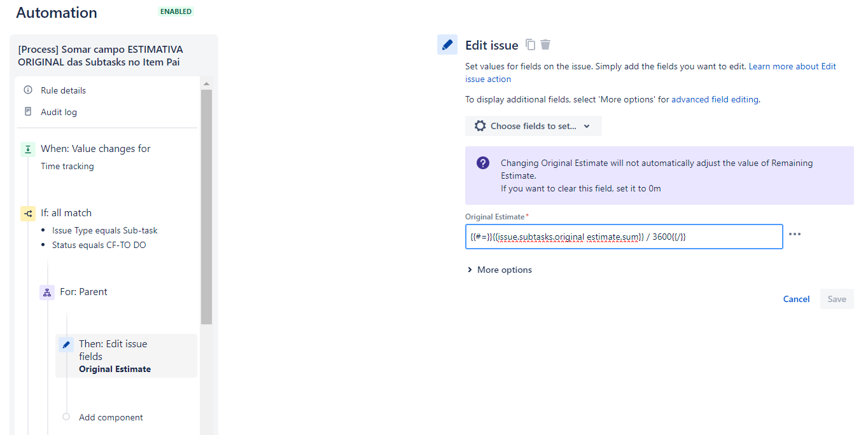Click into the Original Estimate input field

(624, 237)
